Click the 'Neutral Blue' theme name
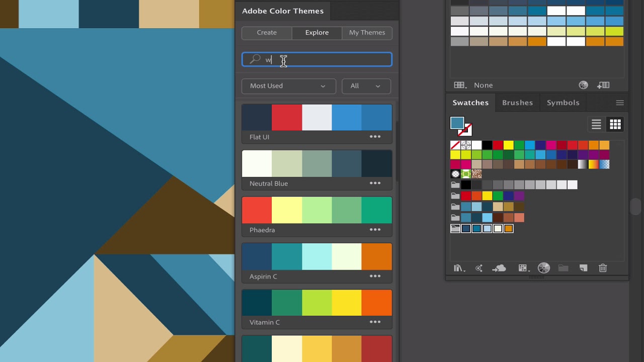The image size is (644, 362). [x=269, y=184]
